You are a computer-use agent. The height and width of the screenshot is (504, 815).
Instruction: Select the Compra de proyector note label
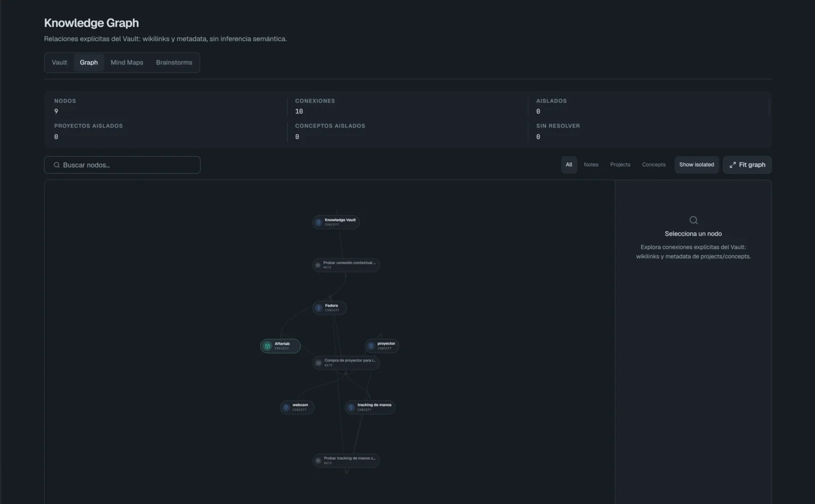point(350,360)
